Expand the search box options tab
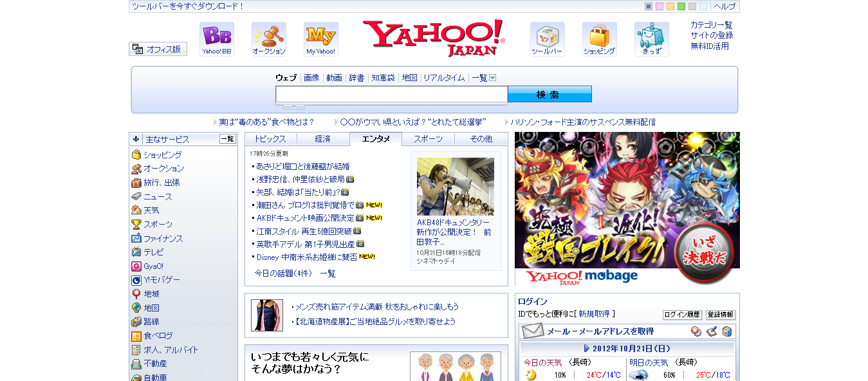Screen dimensions: 868x381 (293, 106)
